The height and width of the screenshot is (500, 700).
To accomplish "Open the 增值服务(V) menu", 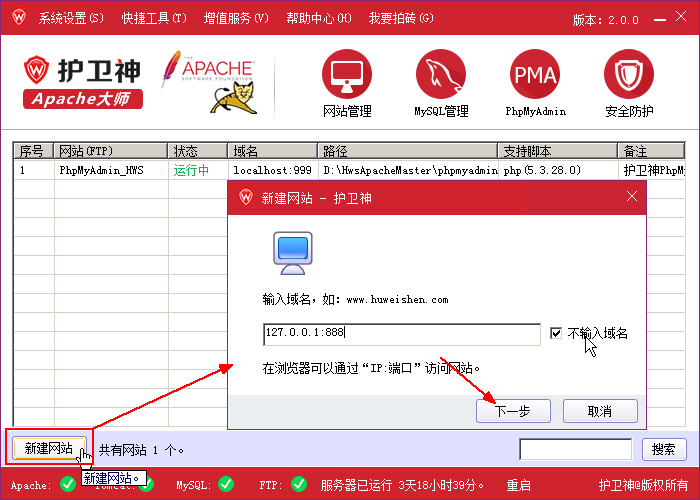I will (x=236, y=18).
